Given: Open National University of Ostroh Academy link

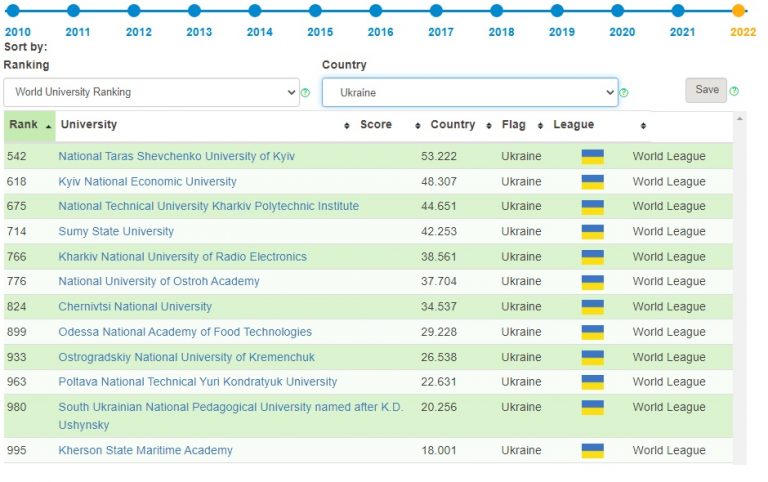Looking at the screenshot, I should tap(159, 281).
